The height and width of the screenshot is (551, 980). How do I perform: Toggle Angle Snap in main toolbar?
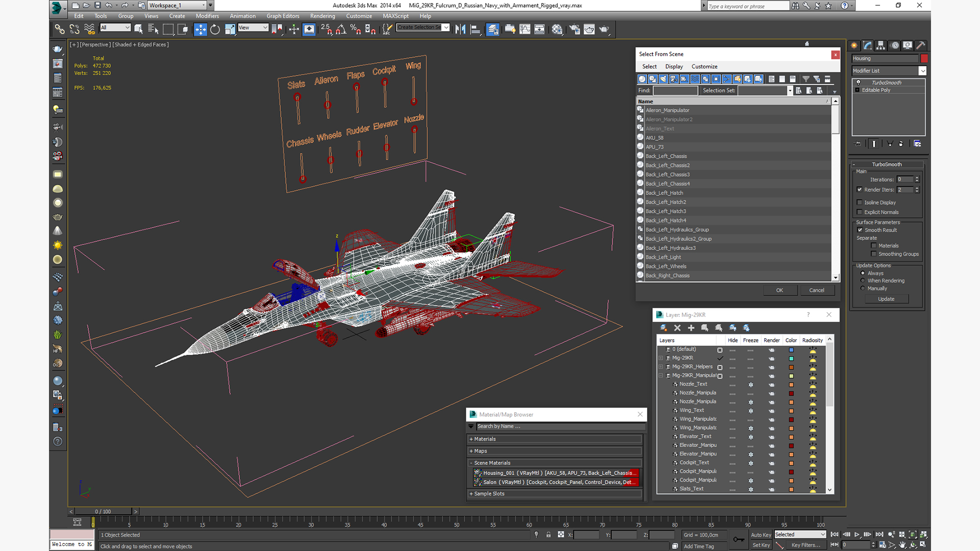coord(340,29)
